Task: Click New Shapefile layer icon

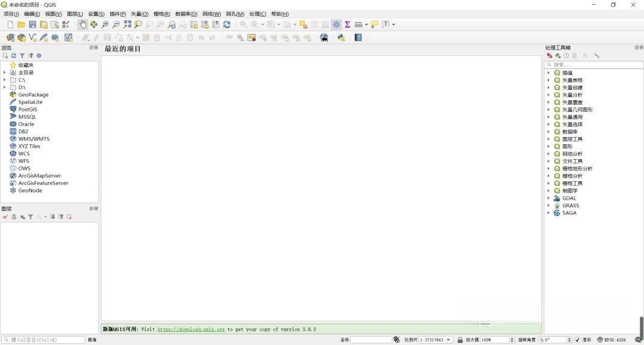Action: (x=32, y=38)
